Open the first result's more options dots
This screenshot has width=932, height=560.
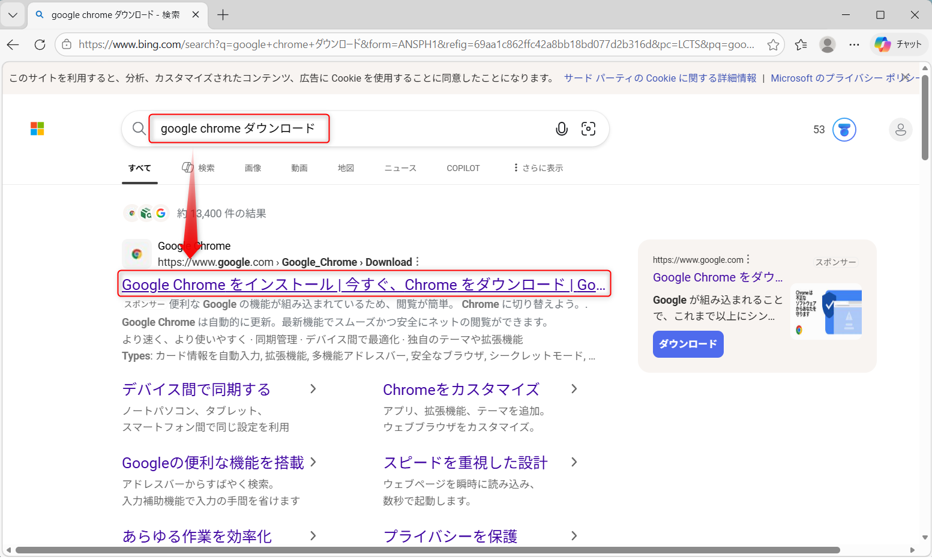click(x=418, y=262)
